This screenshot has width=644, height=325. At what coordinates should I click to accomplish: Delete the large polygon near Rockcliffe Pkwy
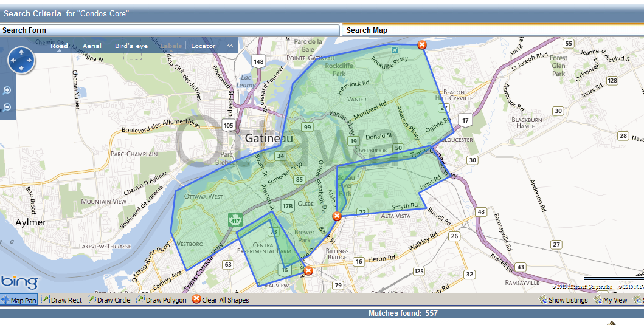click(x=422, y=45)
